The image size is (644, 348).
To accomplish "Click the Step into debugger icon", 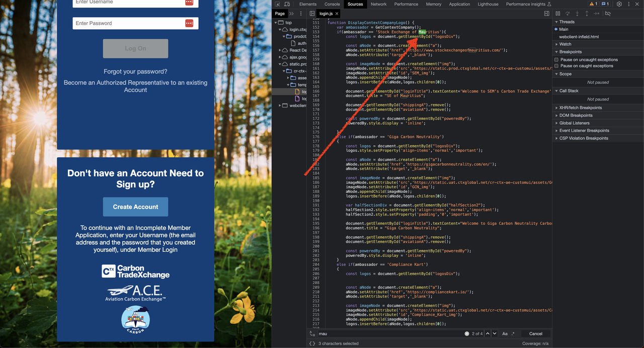I will [x=577, y=14].
